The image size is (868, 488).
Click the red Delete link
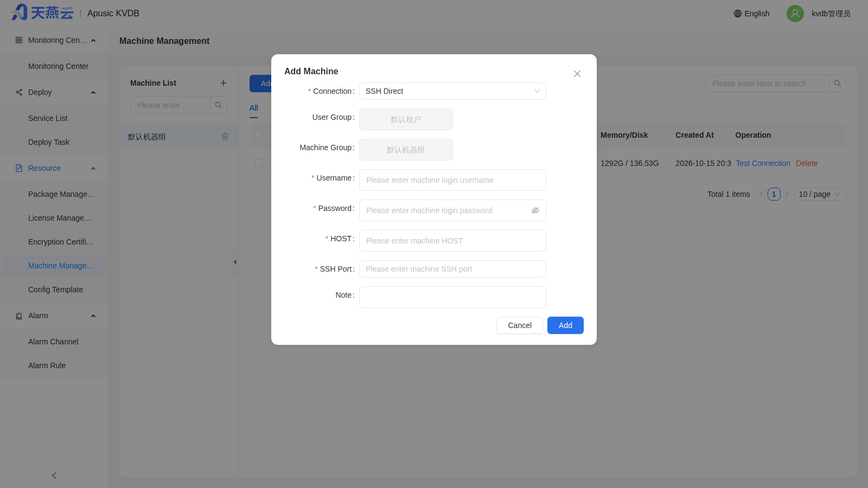(x=807, y=163)
